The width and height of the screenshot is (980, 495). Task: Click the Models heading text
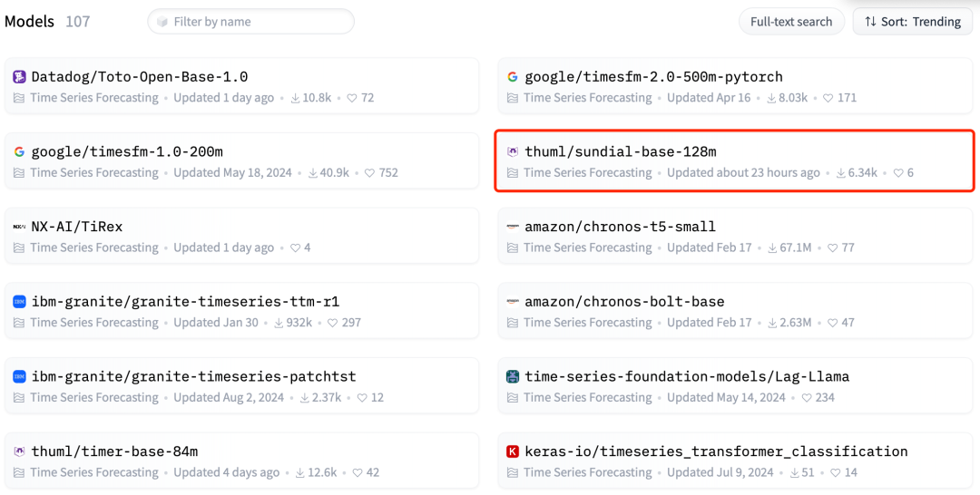[x=29, y=21]
